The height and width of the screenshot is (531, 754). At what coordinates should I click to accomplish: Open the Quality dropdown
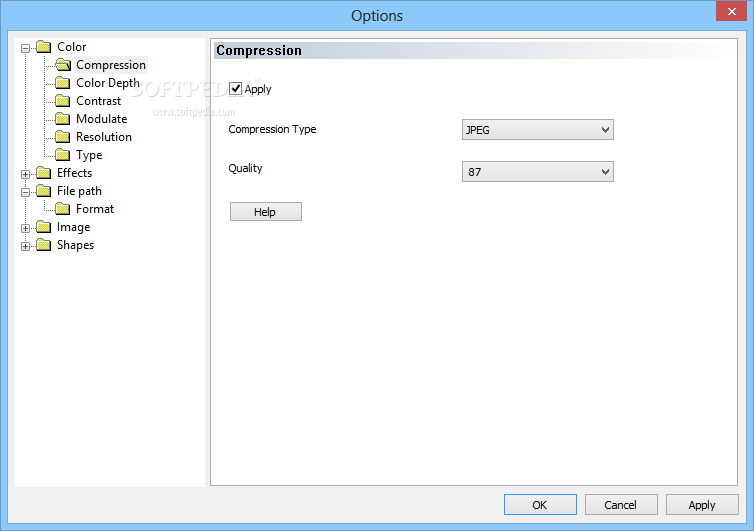(537, 172)
